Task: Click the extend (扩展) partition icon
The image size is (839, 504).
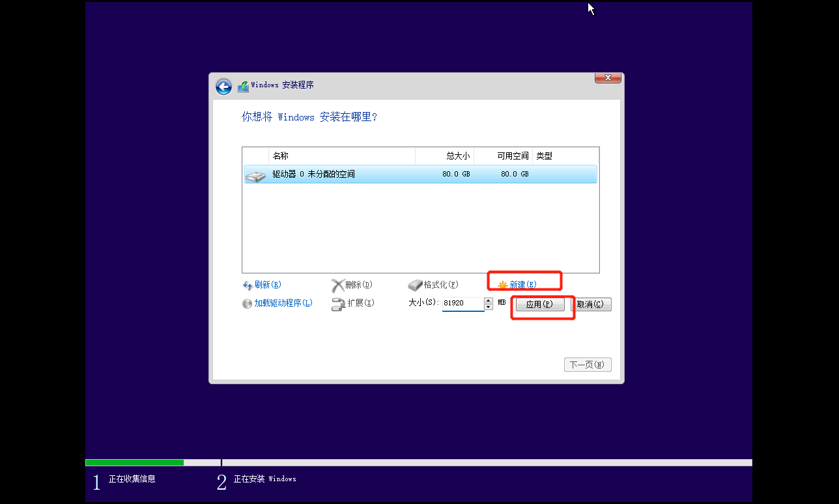Action: point(338,304)
